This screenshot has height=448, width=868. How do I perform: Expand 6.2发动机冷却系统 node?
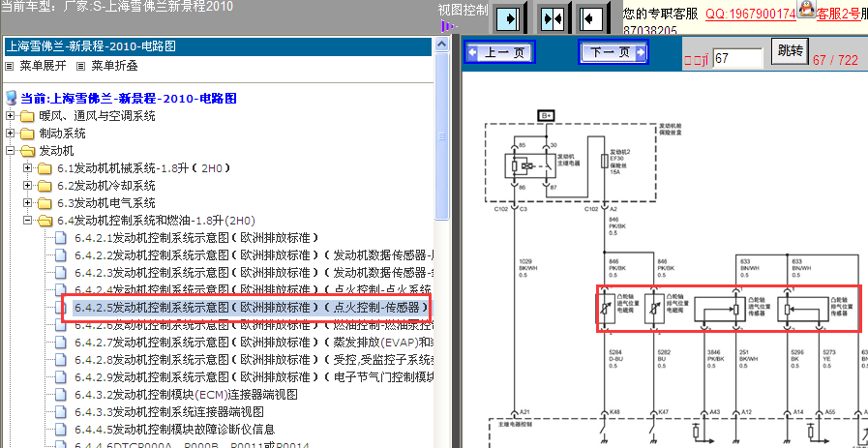click(x=28, y=185)
